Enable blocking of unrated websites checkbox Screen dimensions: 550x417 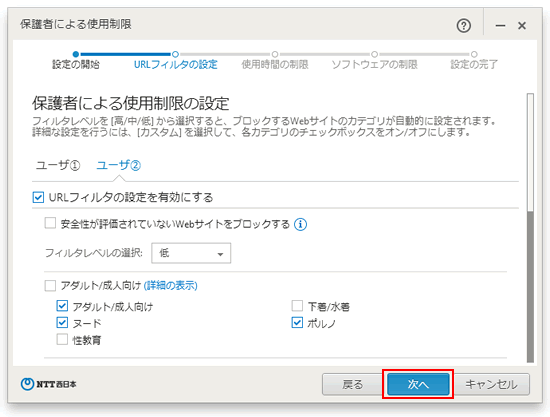50,223
